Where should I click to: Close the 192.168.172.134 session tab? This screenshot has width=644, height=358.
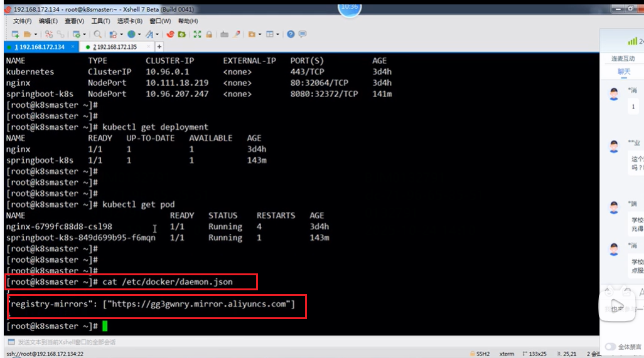click(x=73, y=47)
